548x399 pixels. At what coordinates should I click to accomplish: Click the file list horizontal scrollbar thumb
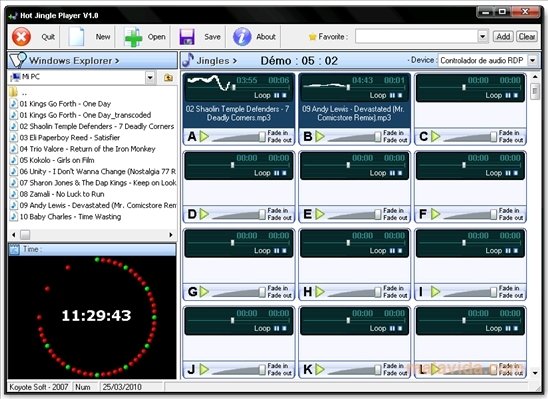[x=25, y=235]
